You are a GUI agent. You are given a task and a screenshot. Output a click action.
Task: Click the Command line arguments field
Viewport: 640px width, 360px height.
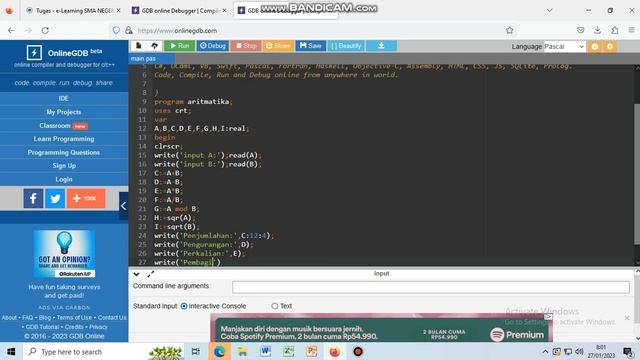(431, 287)
